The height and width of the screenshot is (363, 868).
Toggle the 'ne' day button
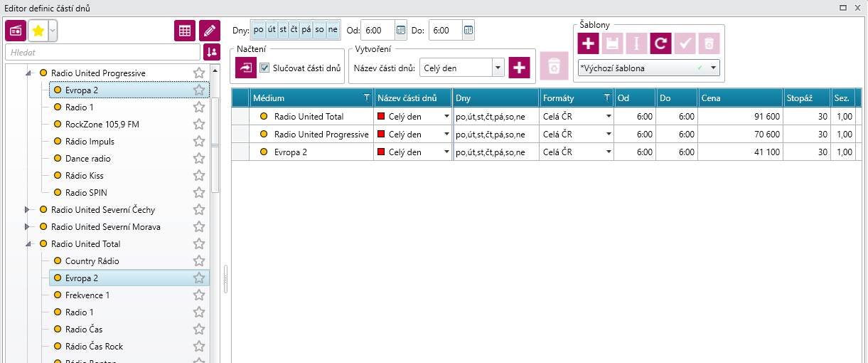point(333,30)
